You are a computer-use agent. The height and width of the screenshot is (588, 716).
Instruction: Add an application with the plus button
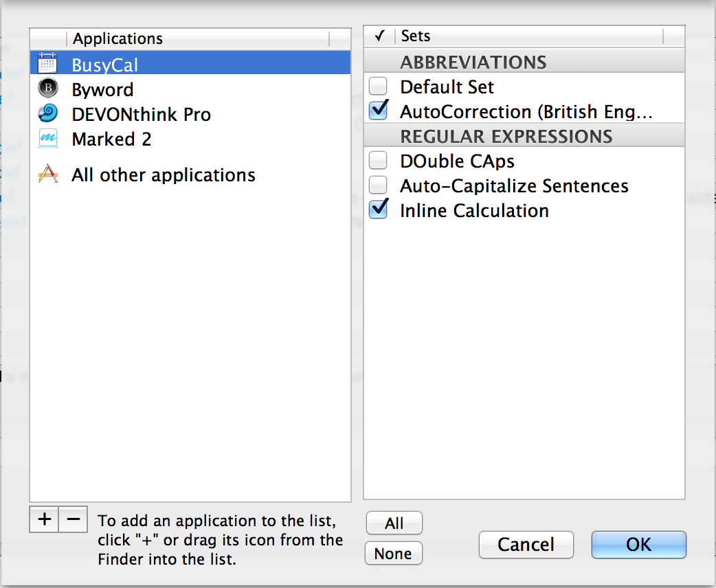44,519
